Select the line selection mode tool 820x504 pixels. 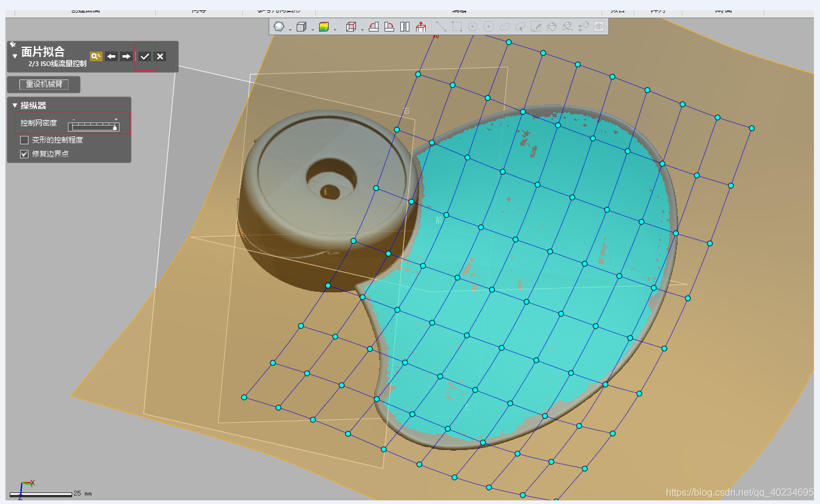click(441, 27)
